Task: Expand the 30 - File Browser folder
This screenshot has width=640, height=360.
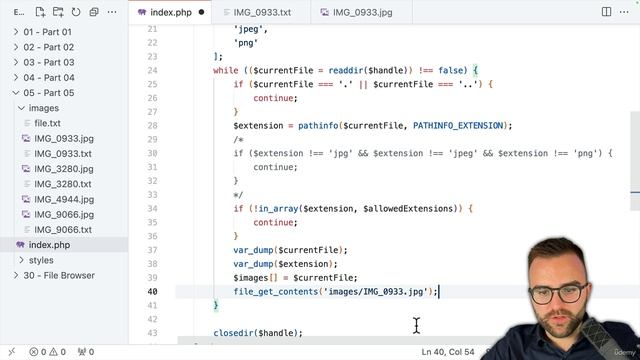Action: pyautogui.click(x=16, y=276)
